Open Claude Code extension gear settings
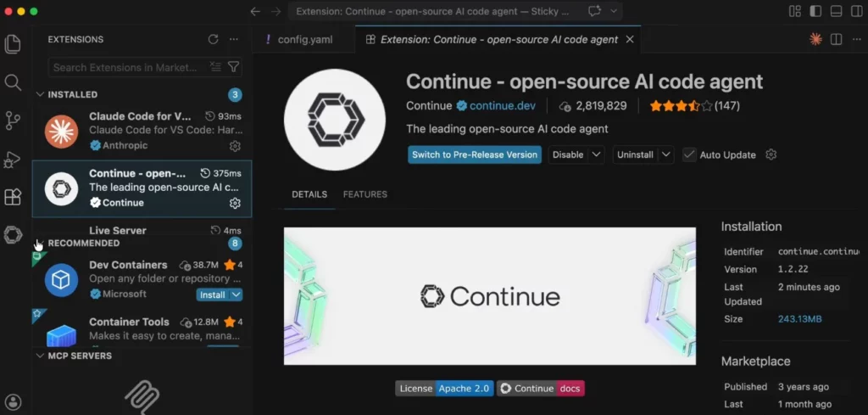The height and width of the screenshot is (415, 868). (x=236, y=146)
